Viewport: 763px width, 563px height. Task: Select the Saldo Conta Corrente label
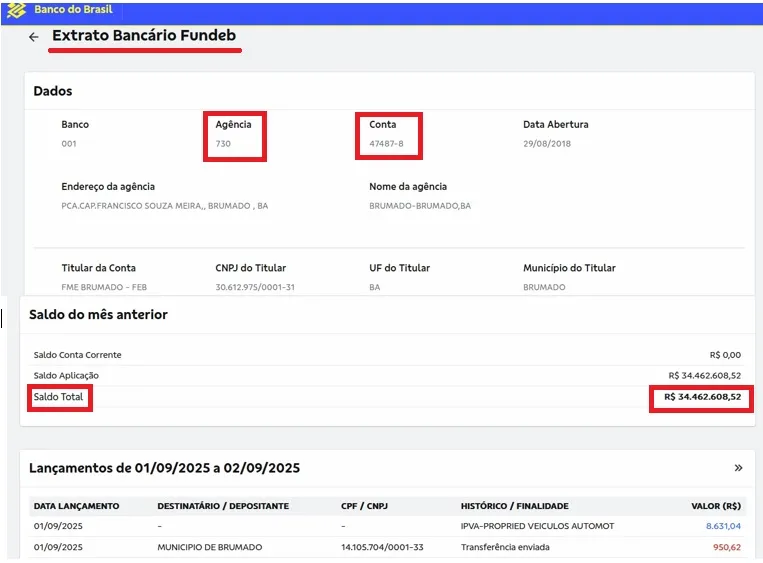pyautogui.click(x=77, y=355)
